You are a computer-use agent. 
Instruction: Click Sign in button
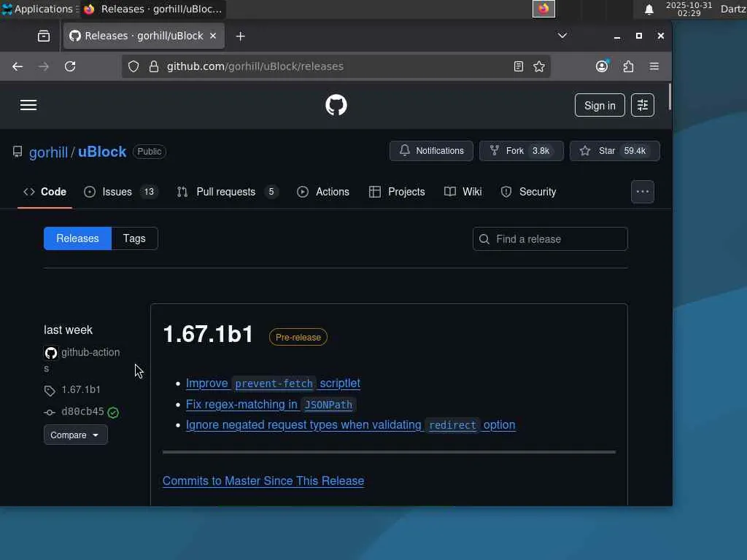pyautogui.click(x=600, y=105)
